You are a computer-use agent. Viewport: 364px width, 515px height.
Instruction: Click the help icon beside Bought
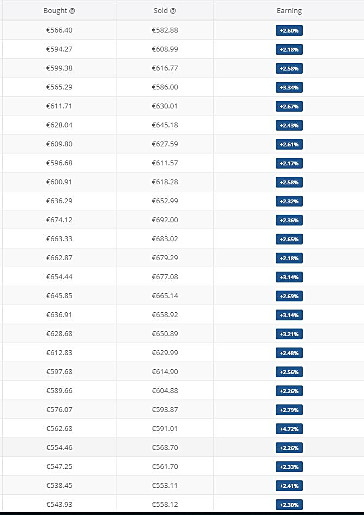[72, 11]
